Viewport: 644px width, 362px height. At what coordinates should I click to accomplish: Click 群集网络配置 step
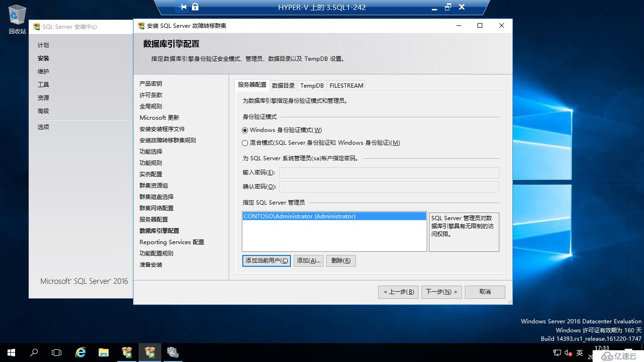click(x=157, y=208)
